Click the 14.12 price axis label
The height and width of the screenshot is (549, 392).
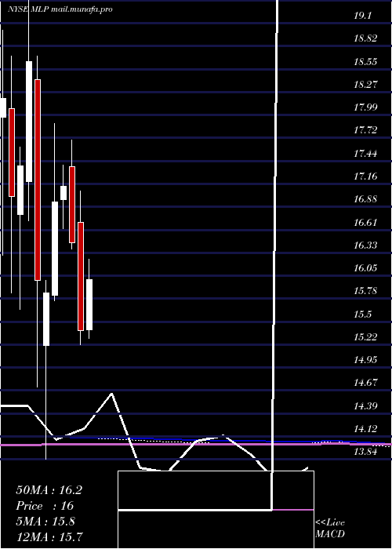click(366, 429)
